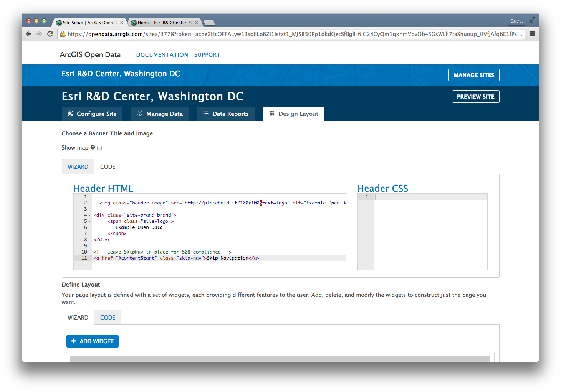Open a new browser tab
Image resolution: width=561 pixels, height=392 pixels.
pyautogui.click(x=209, y=23)
